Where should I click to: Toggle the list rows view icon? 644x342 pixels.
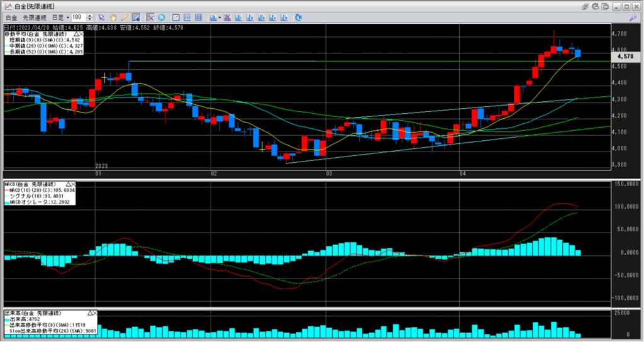click(x=187, y=17)
